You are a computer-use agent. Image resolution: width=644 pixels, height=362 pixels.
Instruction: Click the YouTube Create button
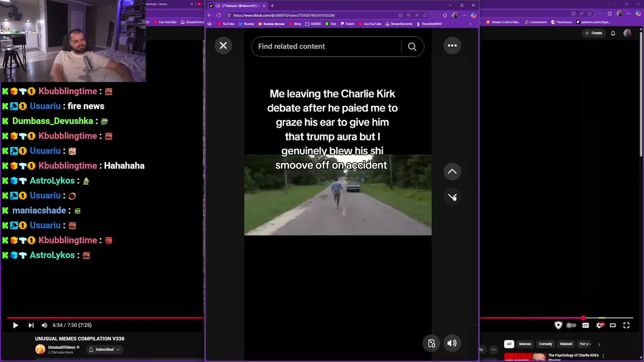pyautogui.click(x=593, y=33)
